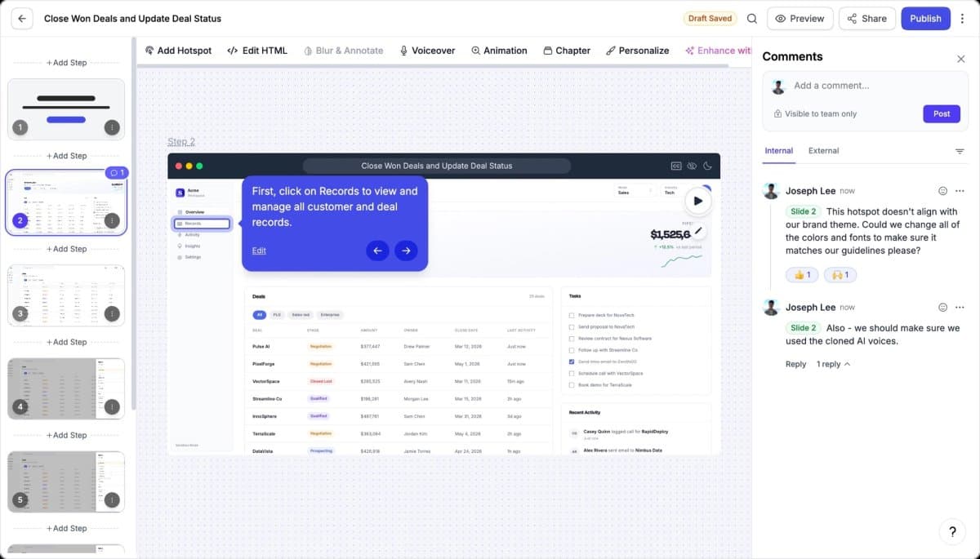Image resolution: width=980 pixels, height=559 pixels.
Task: Open the Share dialog
Action: tap(866, 18)
